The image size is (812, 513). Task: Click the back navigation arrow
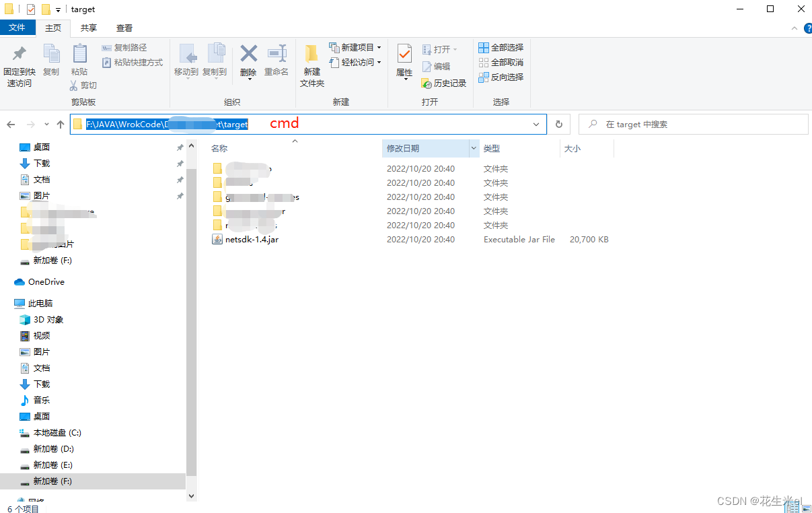pos(11,125)
